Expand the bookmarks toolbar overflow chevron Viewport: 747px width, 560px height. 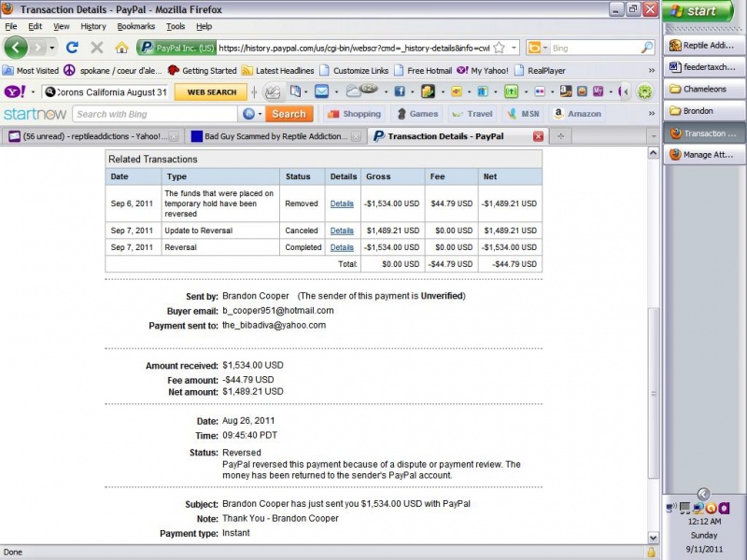[x=651, y=71]
